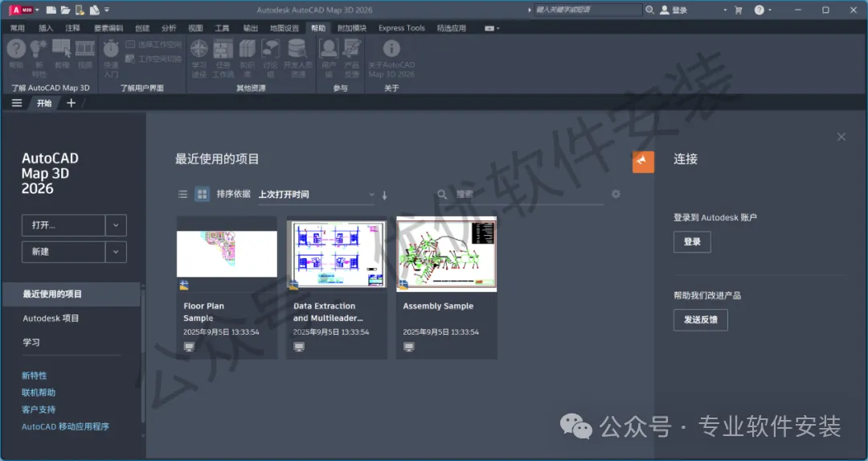
Task: Open the hamburger file tab menu
Action: 17,103
